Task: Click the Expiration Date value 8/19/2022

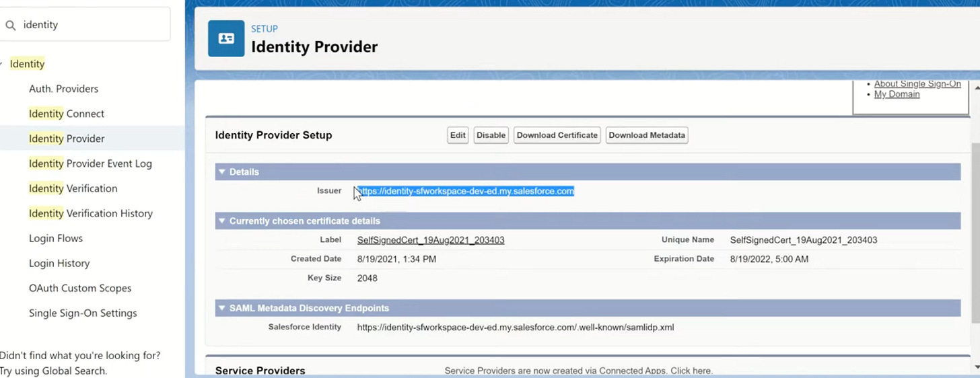Action: pos(769,259)
